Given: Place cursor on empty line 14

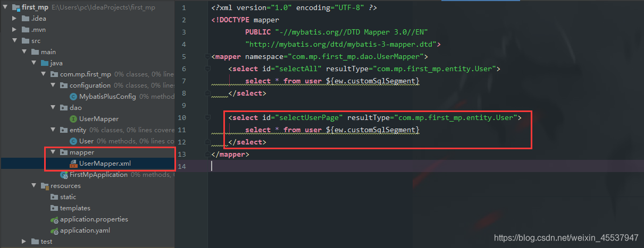Looking at the screenshot, I should (x=319, y=166).
